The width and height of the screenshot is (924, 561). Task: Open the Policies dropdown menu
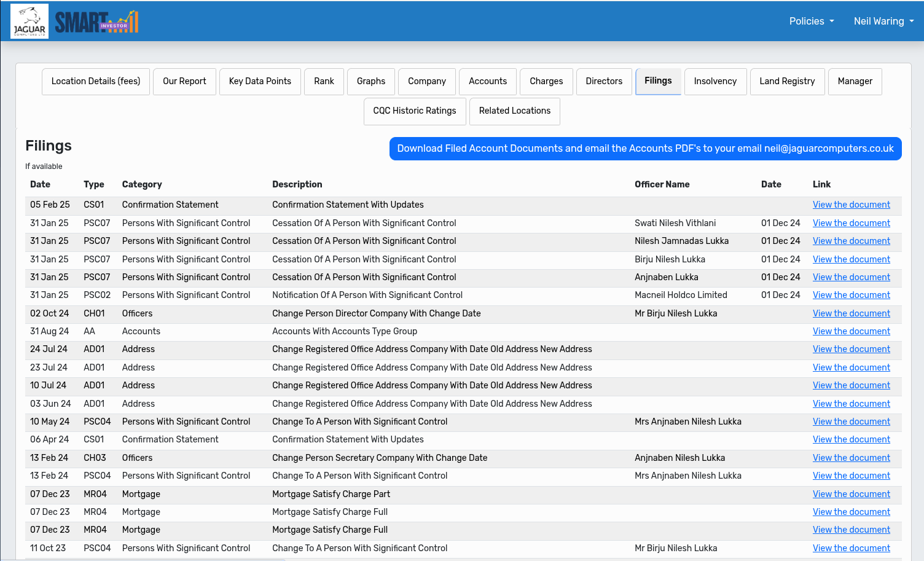(811, 22)
